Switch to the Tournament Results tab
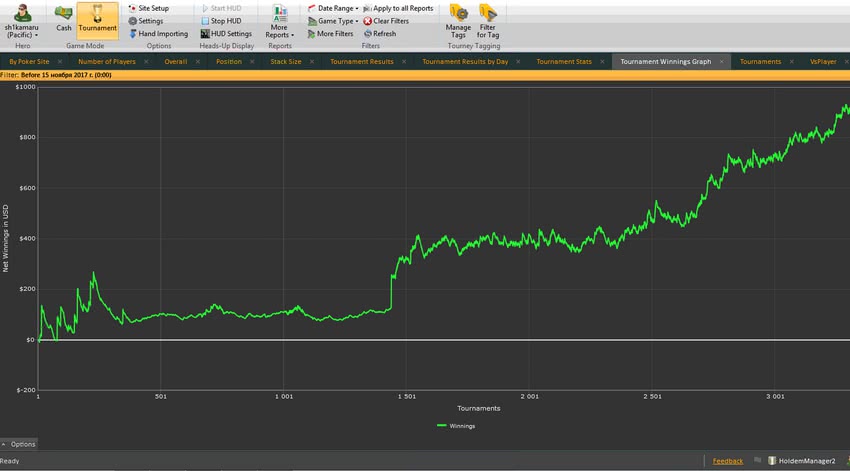Image resolution: width=850 pixels, height=471 pixels. pos(362,62)
